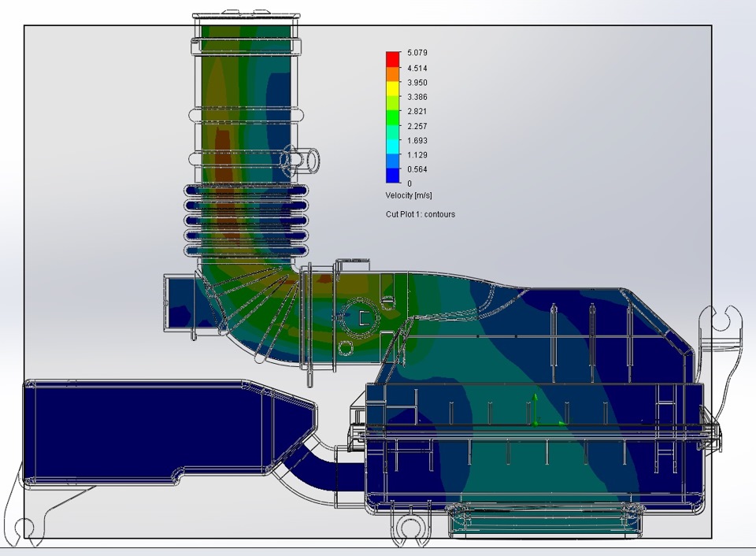756x556 pixels.
Task: Click the green coordinate origin triad
Action: pyautogui.click(x=548, y=411)
